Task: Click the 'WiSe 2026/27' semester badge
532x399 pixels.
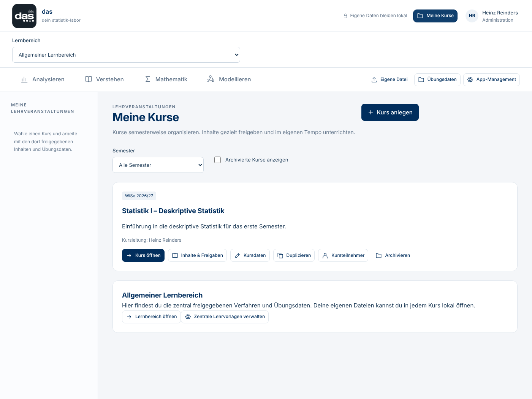Action: click(139, 196)
